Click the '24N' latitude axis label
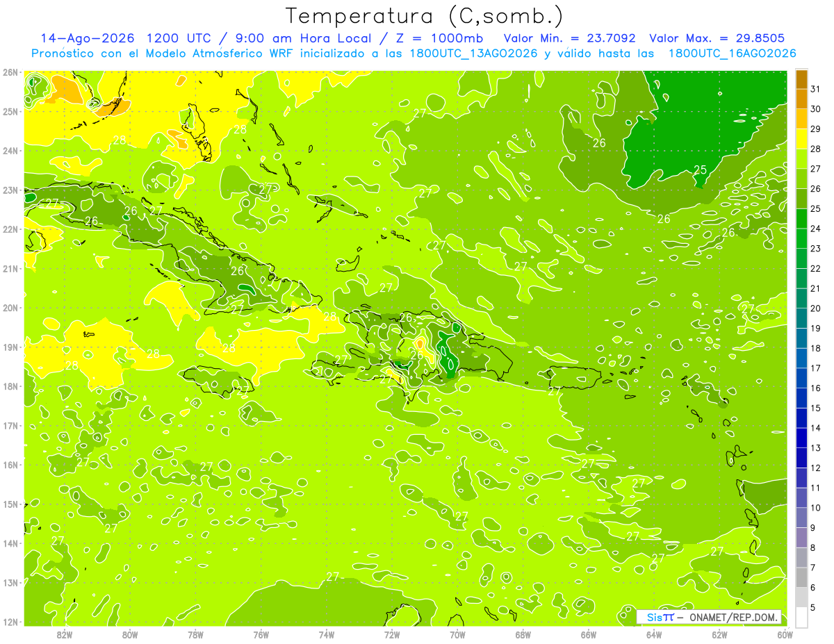This screenshot has width=834, height=644. tap(10, 151)
